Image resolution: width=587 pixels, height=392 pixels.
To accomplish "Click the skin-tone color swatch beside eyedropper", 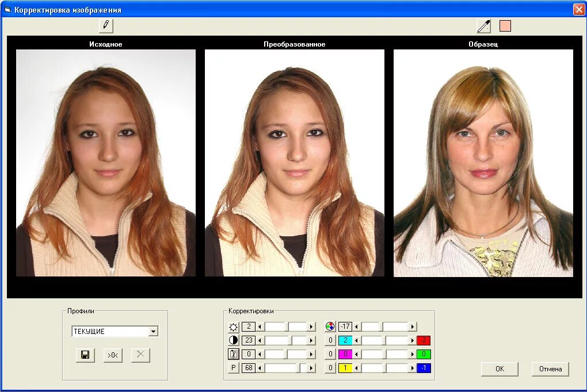I will coord(505,26).
